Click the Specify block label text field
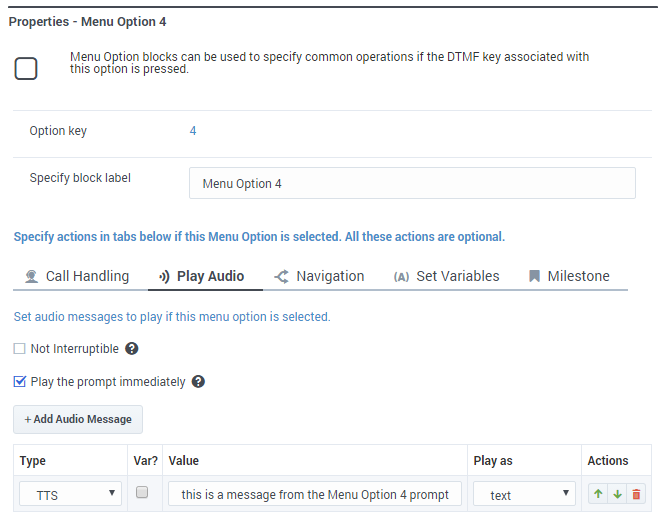The width and height of the screenshot is (667, 527). [412, 183]
